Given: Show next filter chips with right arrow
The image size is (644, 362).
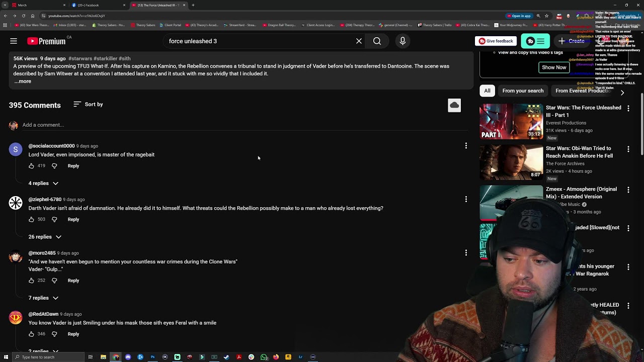Looking at the screenshot, I should click(622, 93).
